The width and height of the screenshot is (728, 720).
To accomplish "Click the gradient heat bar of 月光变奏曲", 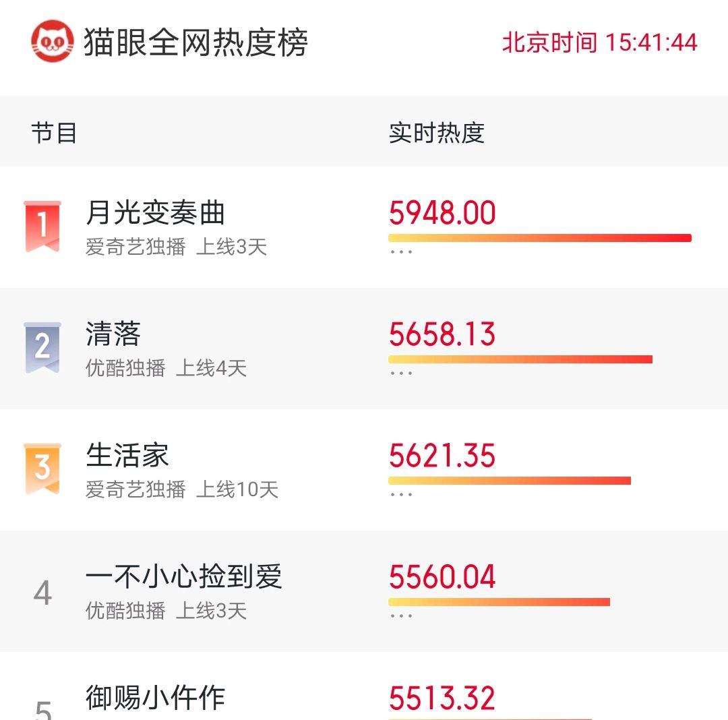I will coord(539,237).
